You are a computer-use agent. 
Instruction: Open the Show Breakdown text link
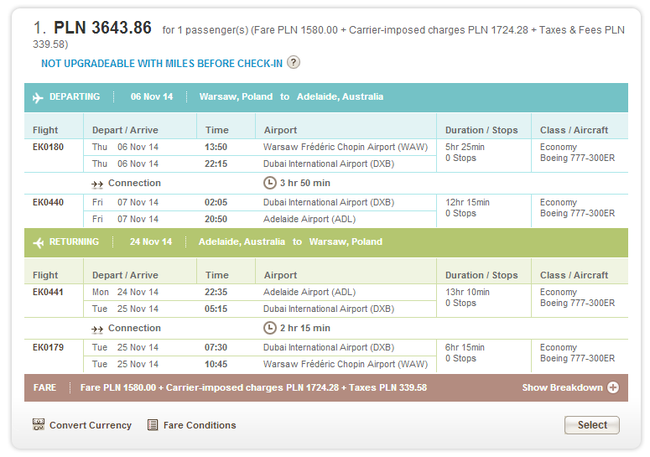coord(562,388)
